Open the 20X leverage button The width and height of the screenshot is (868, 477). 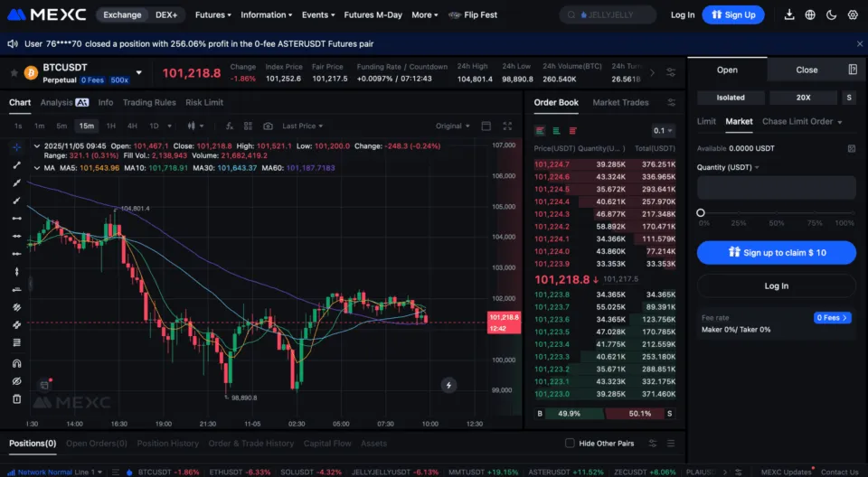(x=803, y=98)
